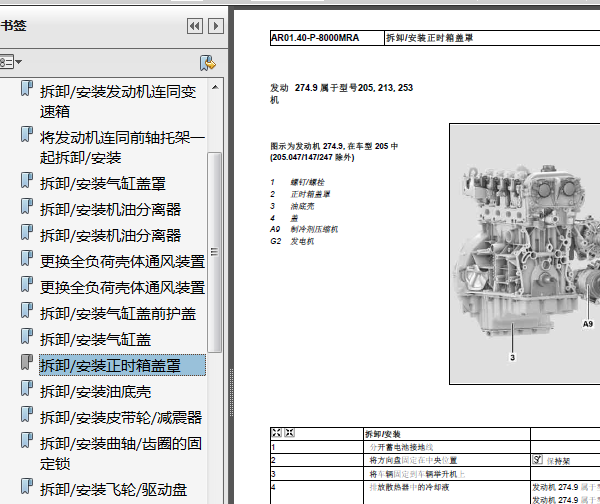This screenshot has height=504, width=600.
Task: Click bookmark icon beside 拆卸/安装气缸盖
Action: pyautogui.click(x=27, y=336)
